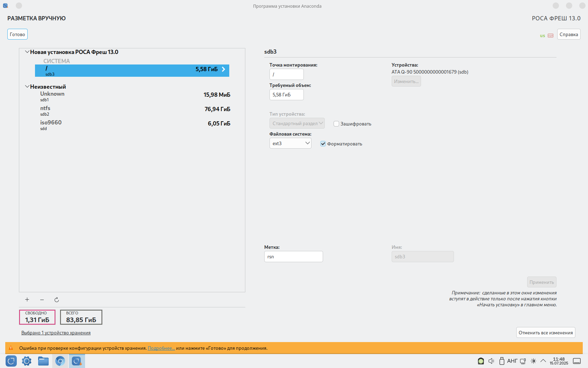
Task: Click the Готово button
Action: pyautogui.click(x=17, y=34)
